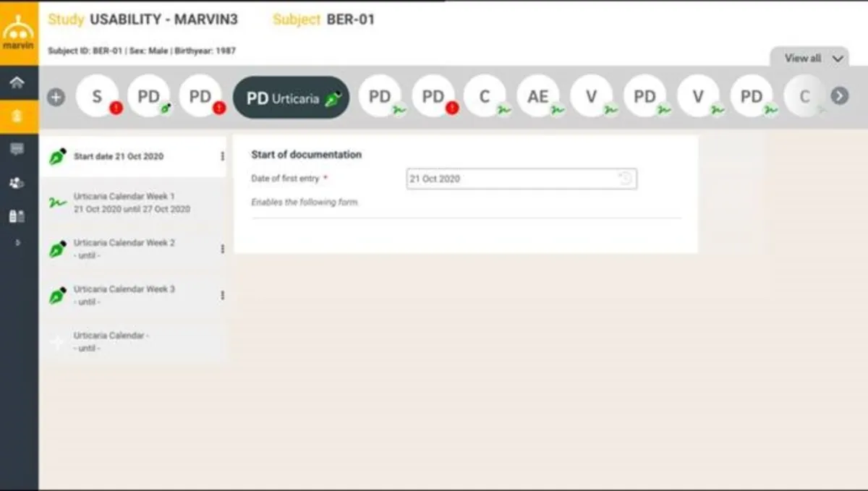Click signature icon of Urticaria Calendar Week 1

tap(58, 203)
